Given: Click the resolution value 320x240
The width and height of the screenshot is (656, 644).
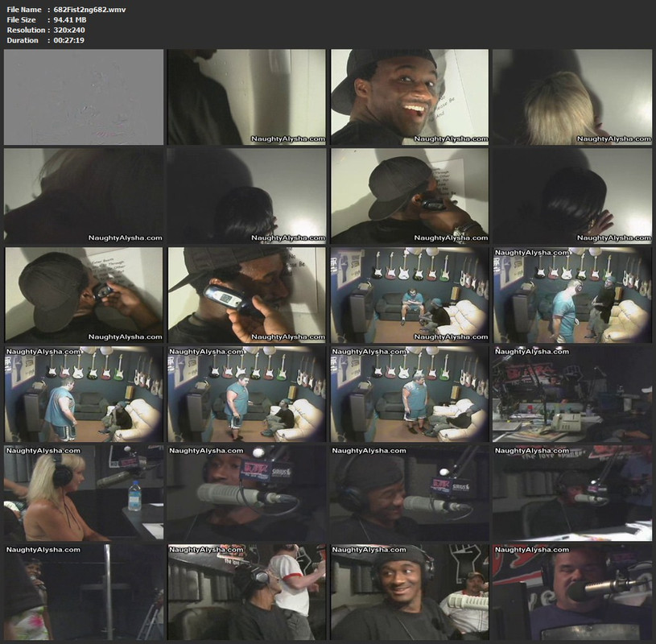Looking at the screenshot, I should coord(69,30).
